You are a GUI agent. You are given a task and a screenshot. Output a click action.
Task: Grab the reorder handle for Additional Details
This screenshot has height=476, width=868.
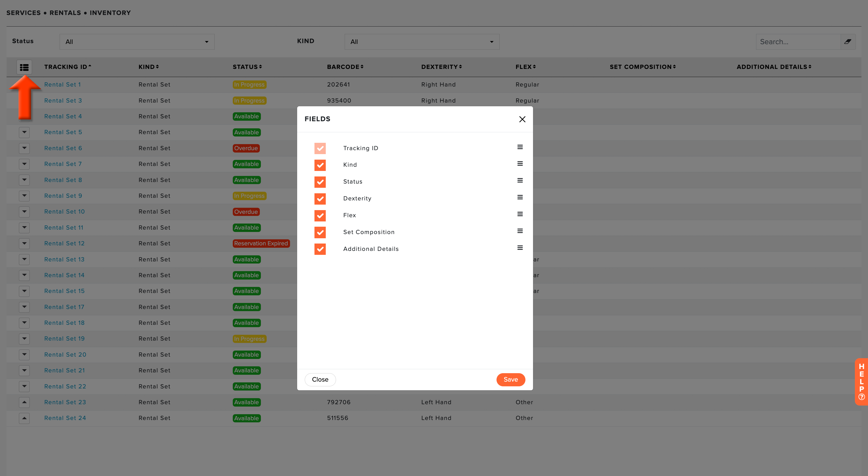click(520, 248)
